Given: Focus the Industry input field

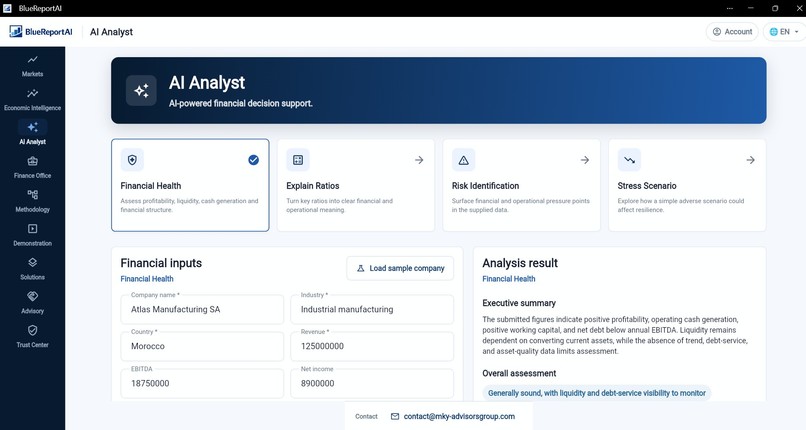Looking at the screenshot, I should 372,309.
